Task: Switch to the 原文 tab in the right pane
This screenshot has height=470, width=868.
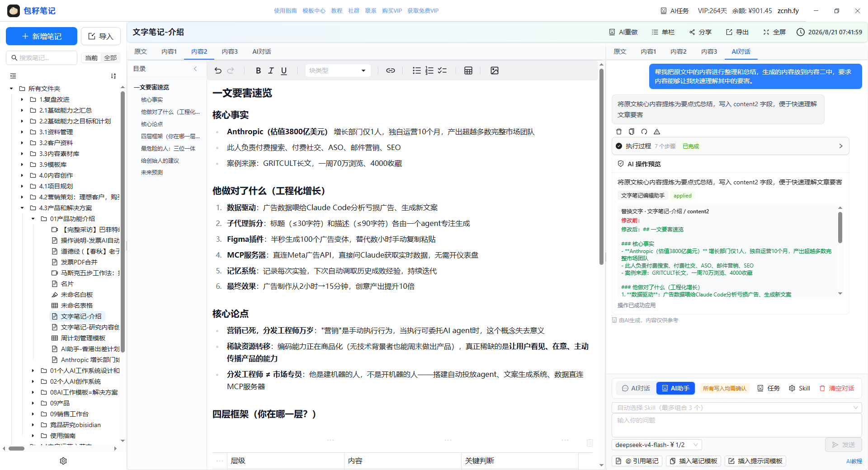Action: click(620, 52)
